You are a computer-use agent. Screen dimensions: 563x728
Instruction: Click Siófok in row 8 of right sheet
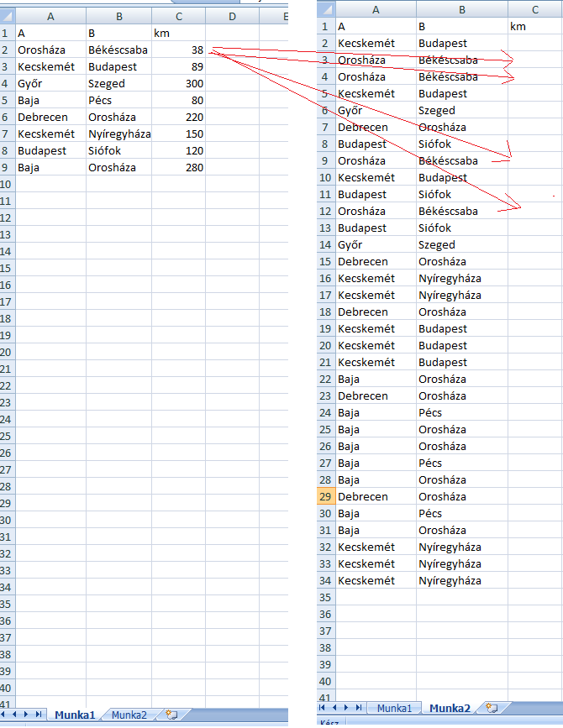(x=461, y=144)
